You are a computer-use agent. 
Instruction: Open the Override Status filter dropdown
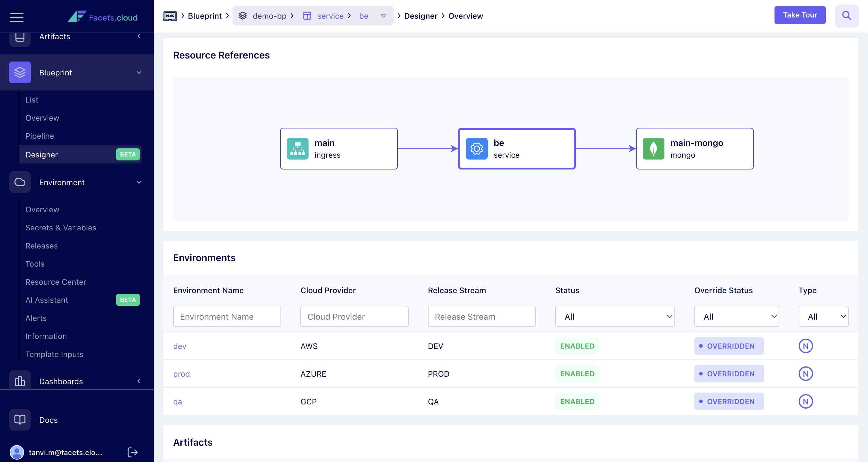point(736,316)
